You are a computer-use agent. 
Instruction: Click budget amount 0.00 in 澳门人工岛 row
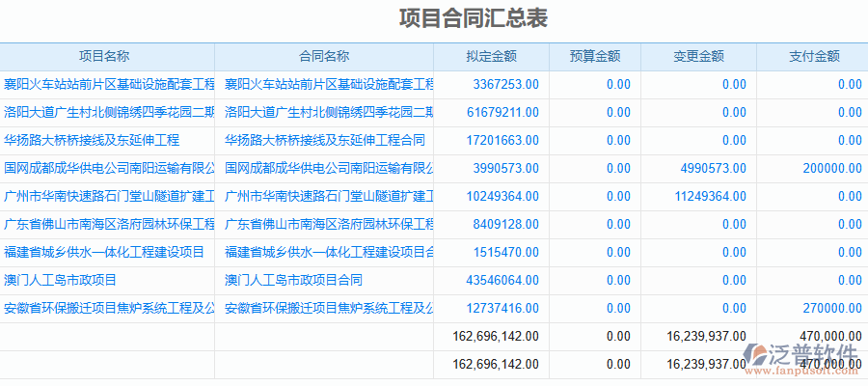pyautogui.click(x=618, y=280)
